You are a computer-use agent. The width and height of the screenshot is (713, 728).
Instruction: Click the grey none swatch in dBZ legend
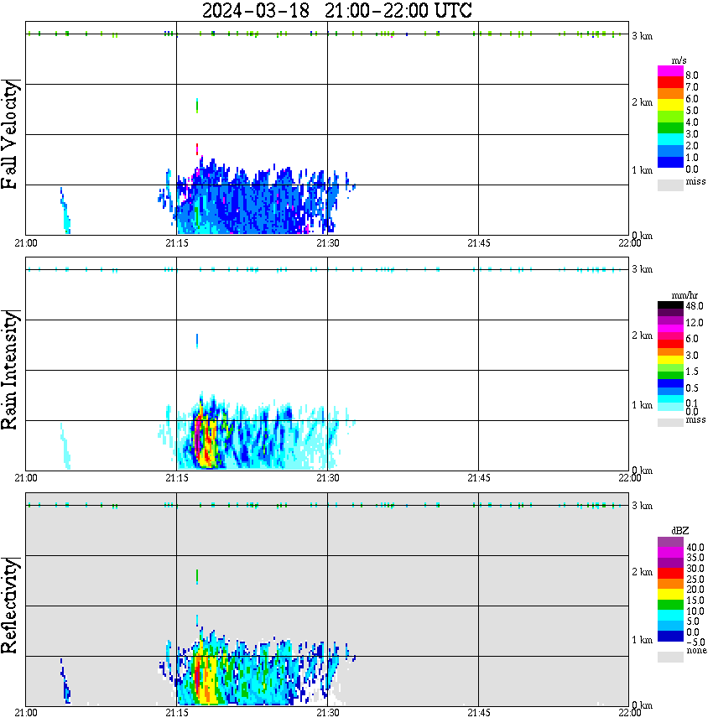pyautogui.click(x=670, y=657)
